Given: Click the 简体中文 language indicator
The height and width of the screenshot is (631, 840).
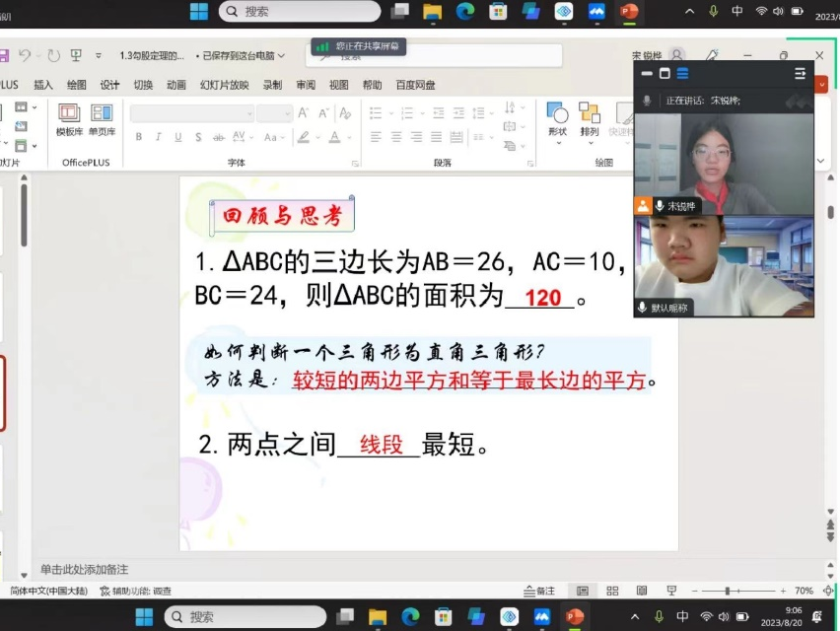Looking at the screenshot, I should (47, 591).
